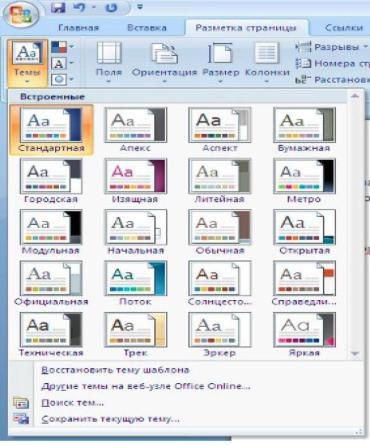The width and height of the screenshot is (370, 445).
Task: Open the Ориентация dropdown
Action: click(164, 62)
